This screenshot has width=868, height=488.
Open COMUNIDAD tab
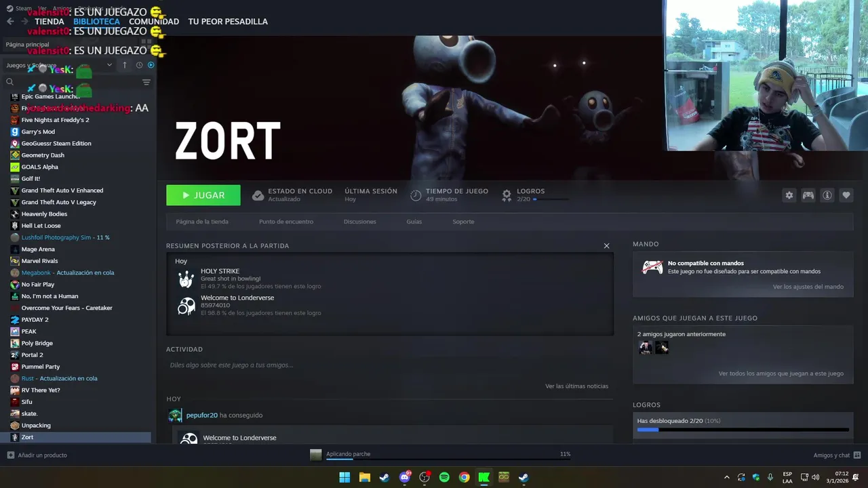coord(154,22)
